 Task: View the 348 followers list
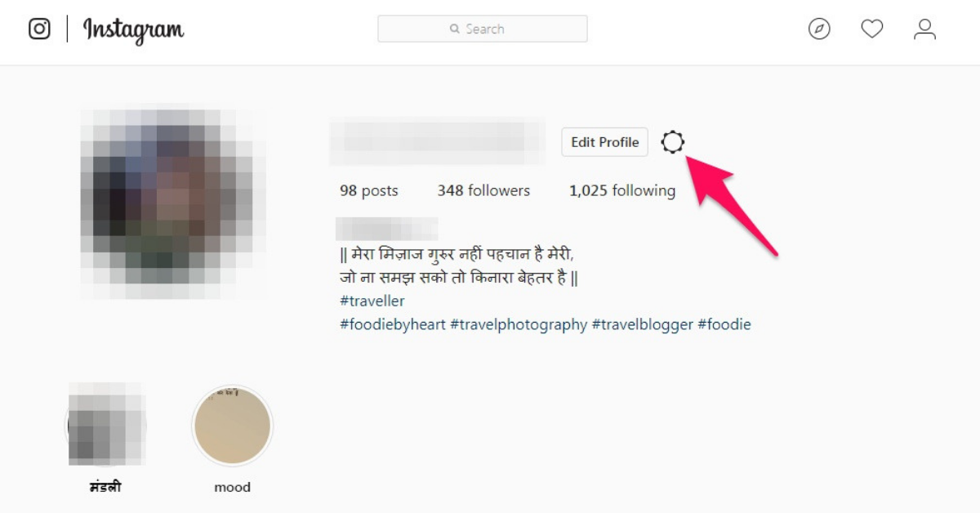(x=483, y=190)
